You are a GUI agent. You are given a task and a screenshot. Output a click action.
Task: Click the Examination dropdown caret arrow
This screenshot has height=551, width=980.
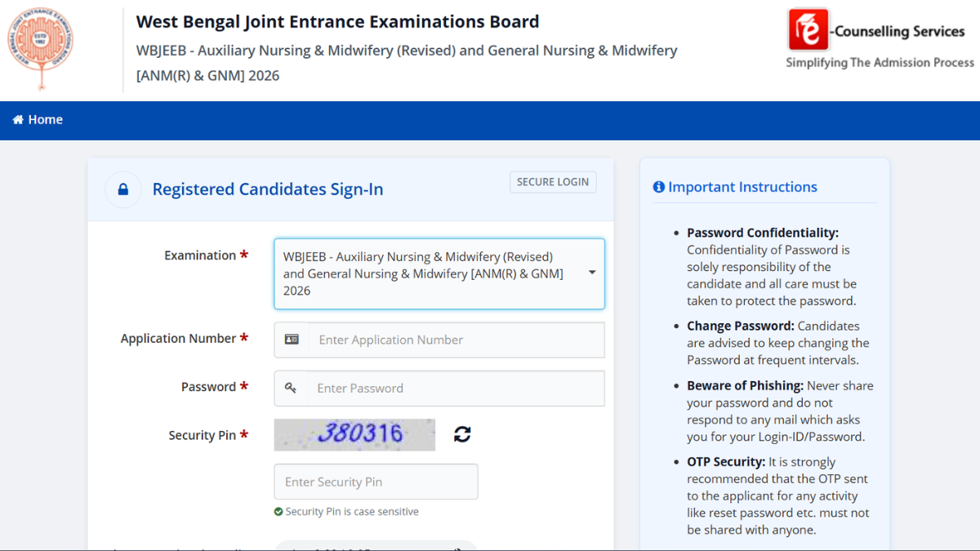(591, 273)
